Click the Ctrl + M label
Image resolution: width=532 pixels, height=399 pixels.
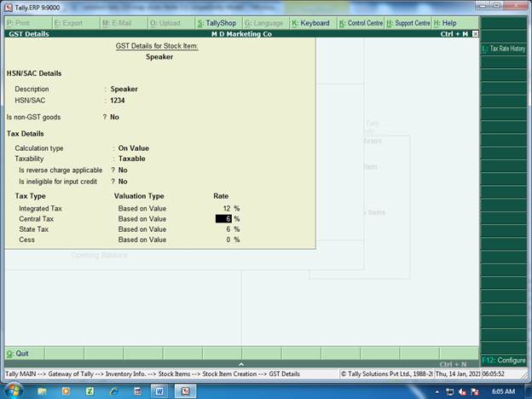pos(454,34)
